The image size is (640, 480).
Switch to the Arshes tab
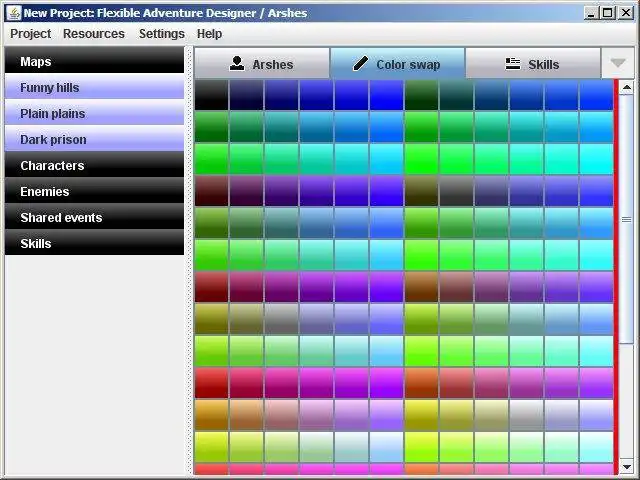pyautogui.click(x=262, y=64)
